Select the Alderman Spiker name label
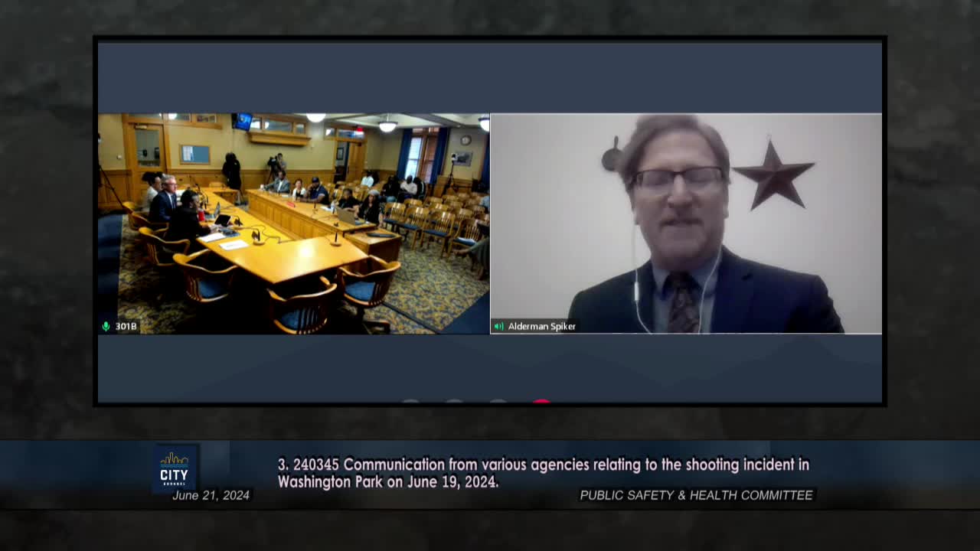Screen dimensions: 980x551 coord(542,326)
